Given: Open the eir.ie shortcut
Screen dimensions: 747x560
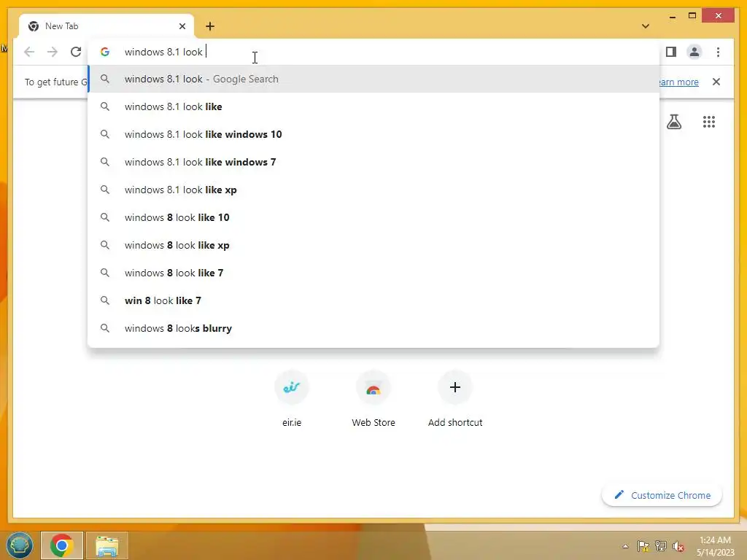Looking at the screenshot, I should pos(292,399).
